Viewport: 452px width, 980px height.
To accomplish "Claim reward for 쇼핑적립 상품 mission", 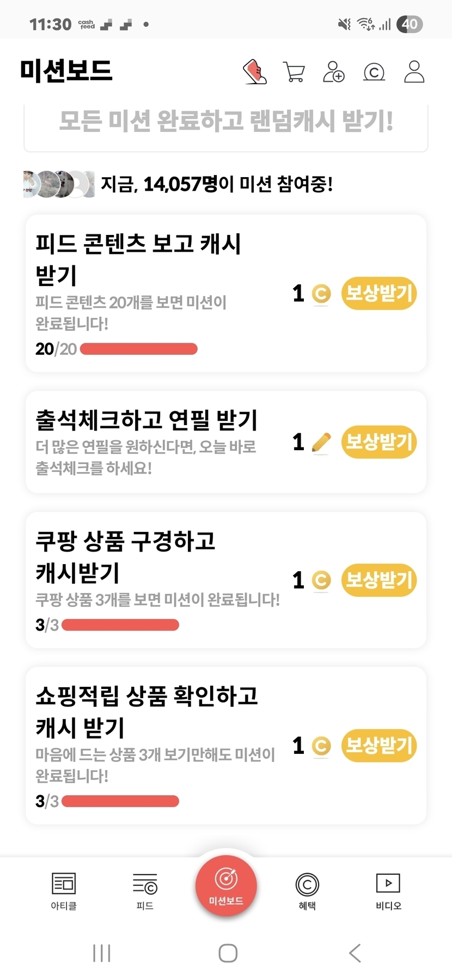I will 379,745.
